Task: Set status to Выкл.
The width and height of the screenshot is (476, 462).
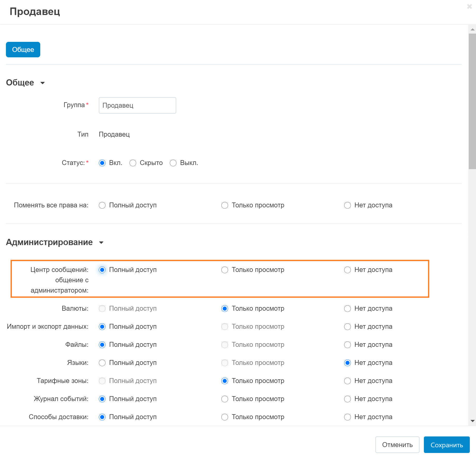Action: [173, 163]
